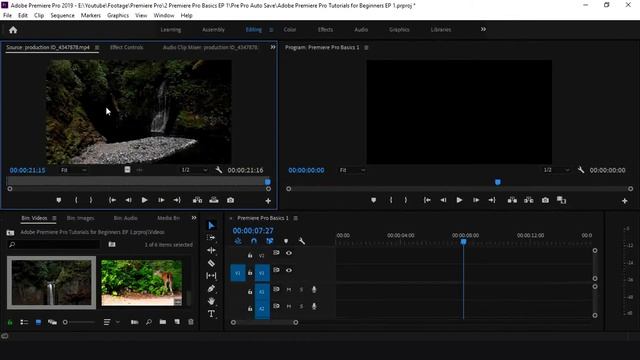The width and height of the screenshot is (640, 360).
Task: Open Source monitor settings wrench
Action: [219, 170]
